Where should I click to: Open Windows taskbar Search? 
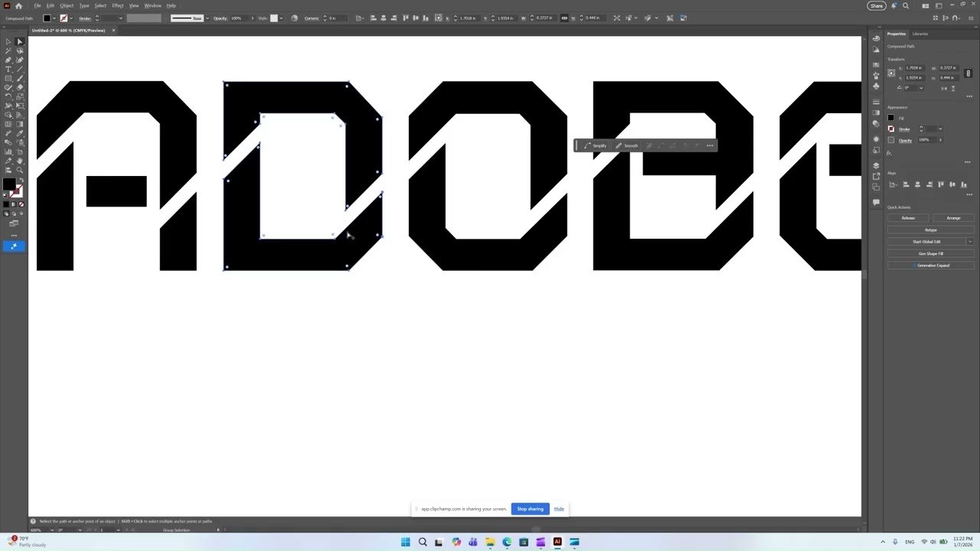click(422, 542)
